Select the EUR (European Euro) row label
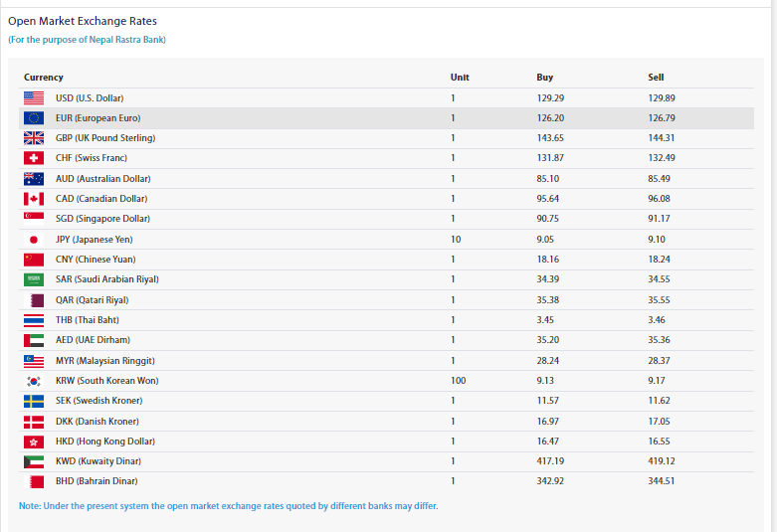 pos(97,117)
